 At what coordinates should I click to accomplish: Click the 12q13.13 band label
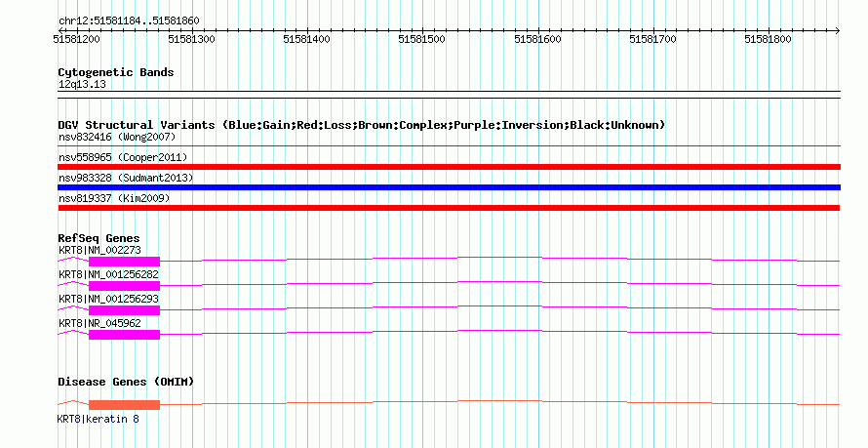(82, 85)
